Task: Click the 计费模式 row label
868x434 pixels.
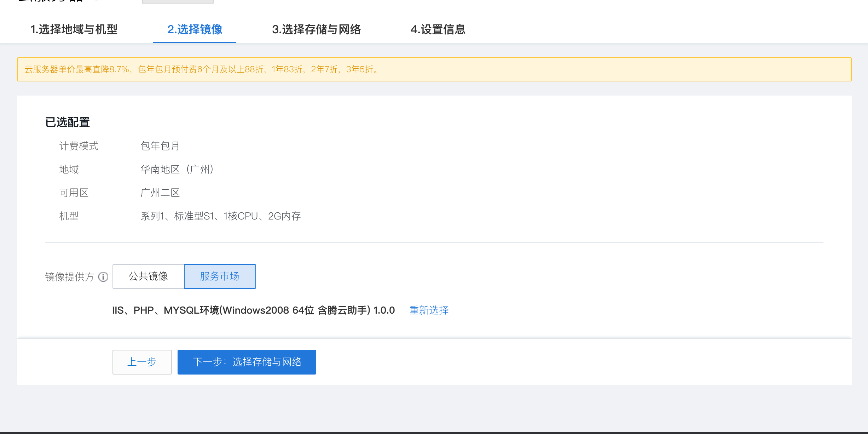Action: click(79, 146)
